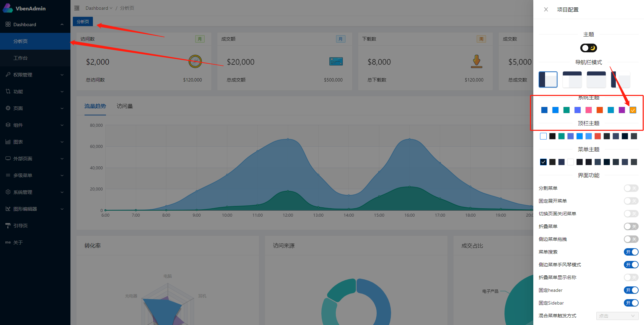Click the 下载数 download icon
This screenshot has height=325, width=644.
(x=477, y=61)
